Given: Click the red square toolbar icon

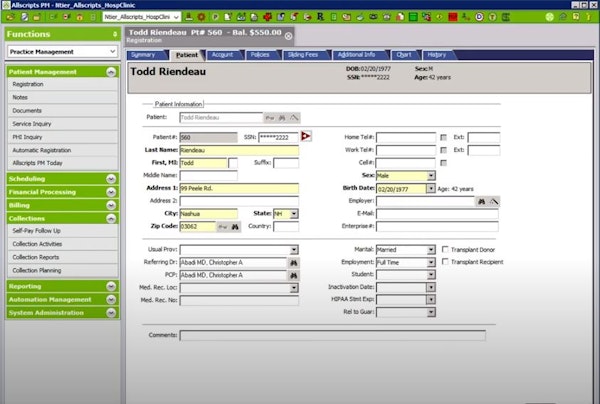Looking at the screenshot, I should coord(453,17).
